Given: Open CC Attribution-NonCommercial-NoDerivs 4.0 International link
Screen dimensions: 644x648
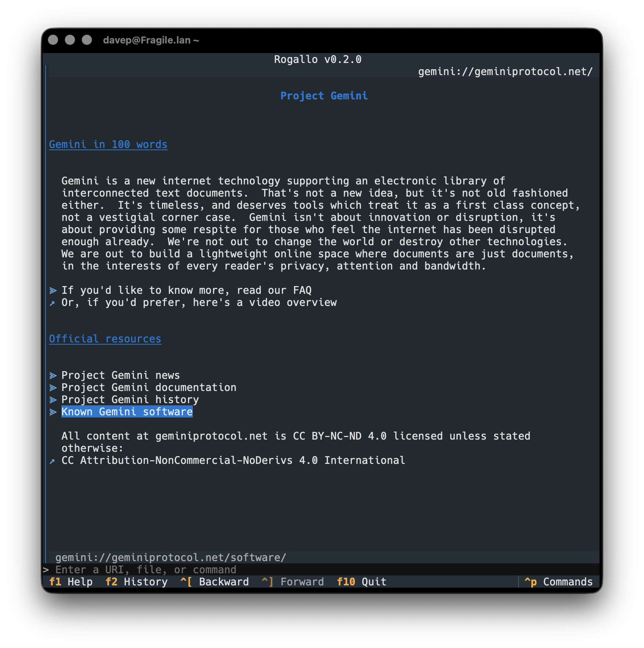Looking at the screenshot, I should coord(233,460).
